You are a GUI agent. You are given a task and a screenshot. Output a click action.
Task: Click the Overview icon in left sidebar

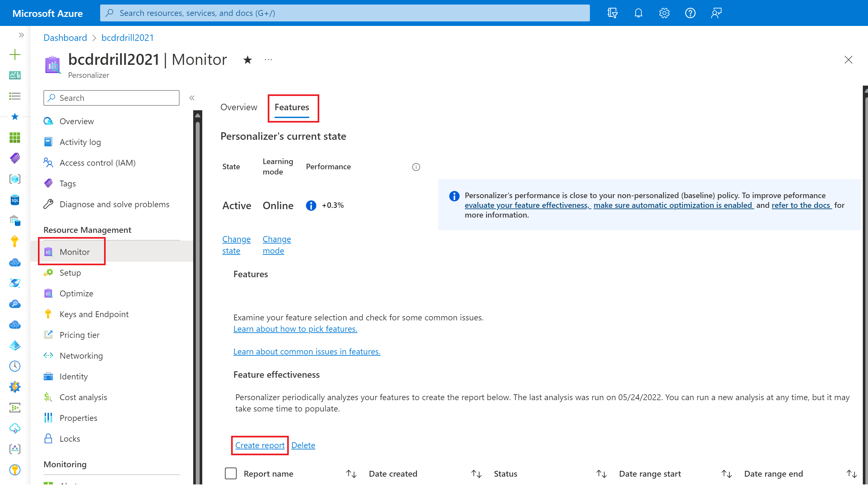49,121
